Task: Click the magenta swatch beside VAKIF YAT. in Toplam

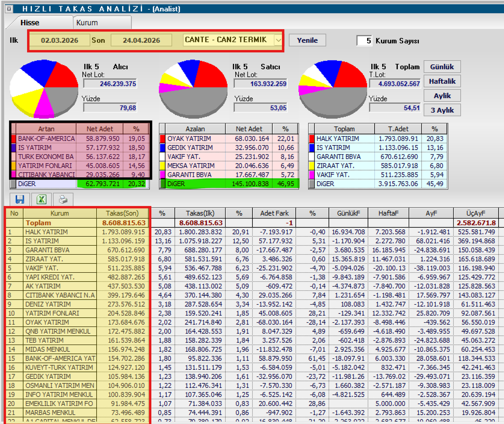Action: point(312,175)
